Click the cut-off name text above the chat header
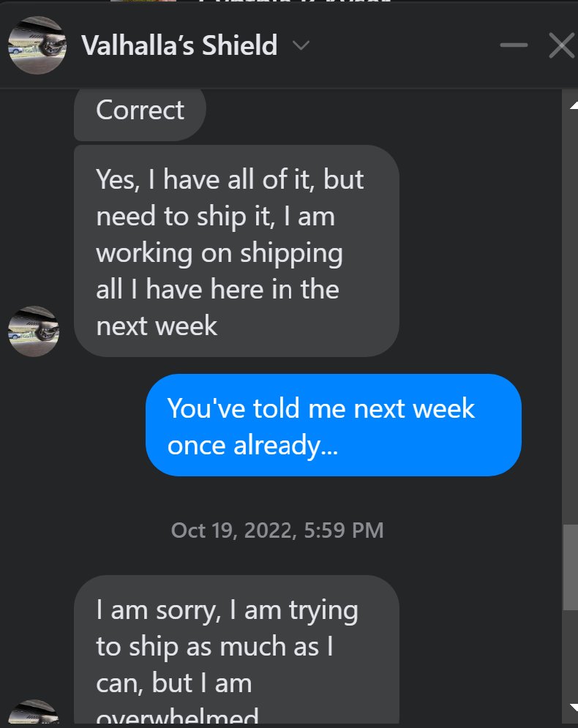The width and height of the screenshot is (578, 728). 294,1
